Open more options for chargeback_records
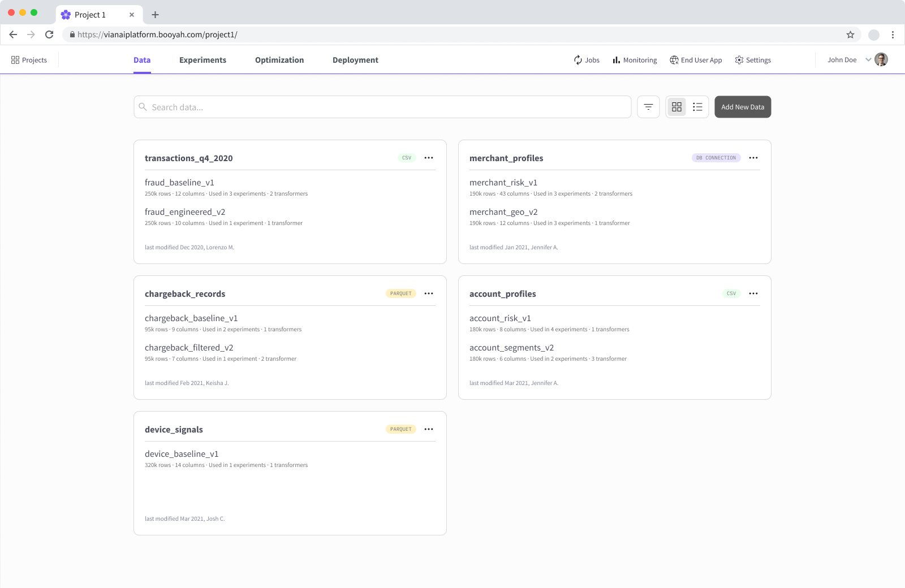905x588 pixels. (429, 293)
